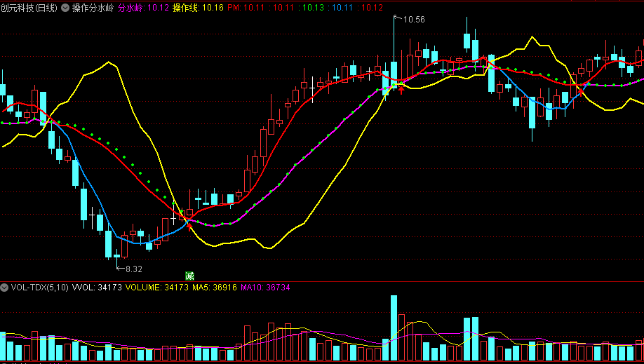Click the magenta 分水岭: 10.12 value
This screenshot has height=364, width=644.
[143, 8]
